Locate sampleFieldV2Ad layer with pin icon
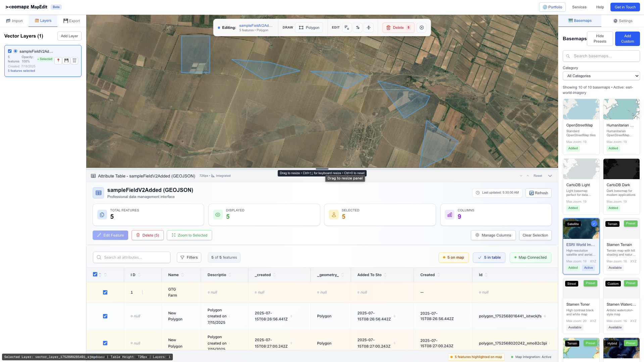 click(x=58, y=60)
